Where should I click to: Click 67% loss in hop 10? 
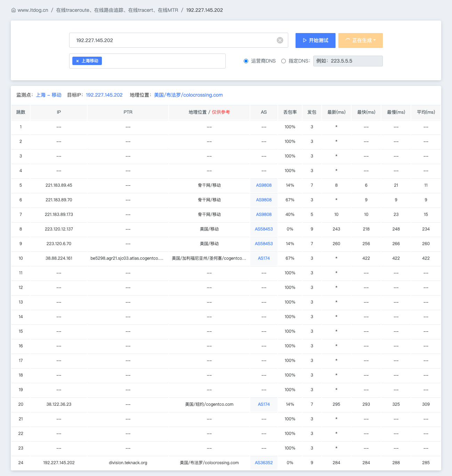290,258
